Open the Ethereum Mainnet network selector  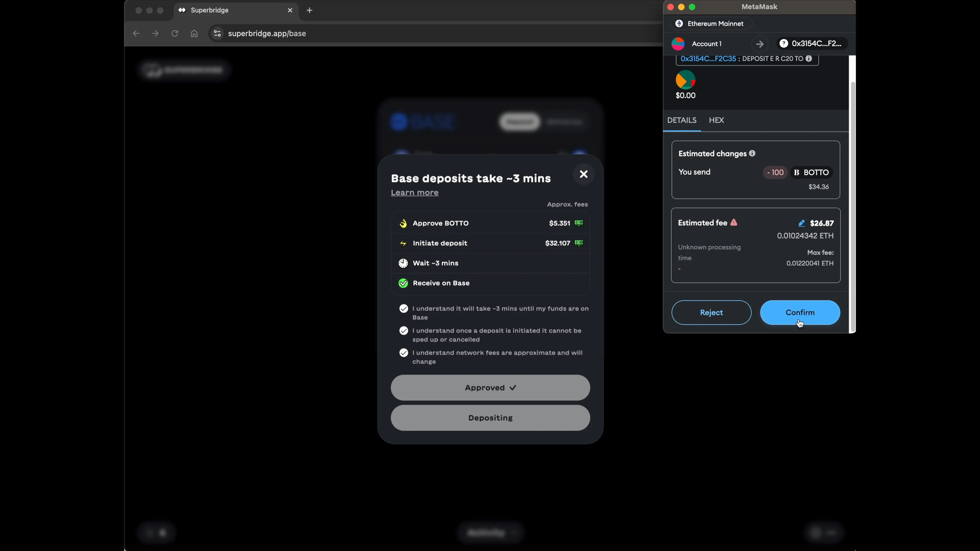(711, 23)
